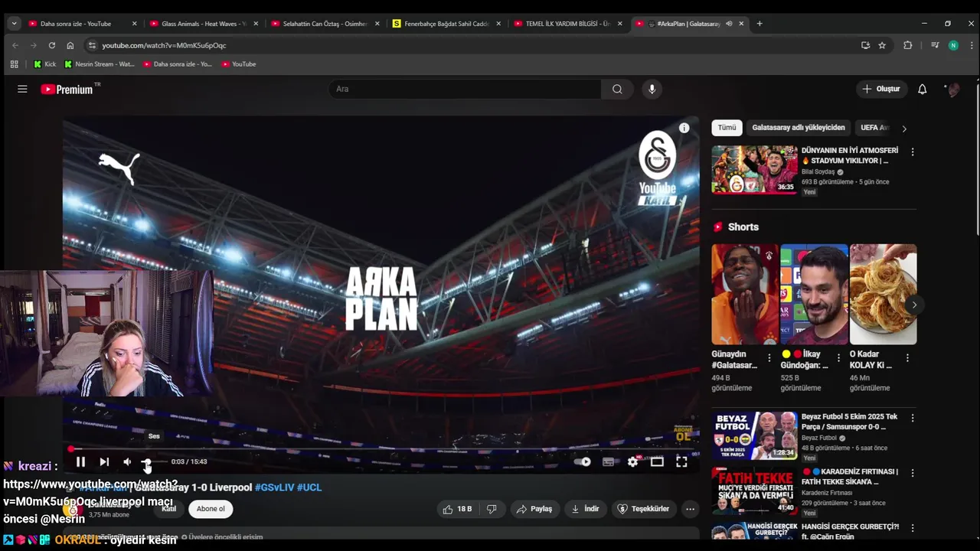Open options for Dünyanın En İyi Atmosferi video
This screenshot has height=551, width=980.
point(912,152)
